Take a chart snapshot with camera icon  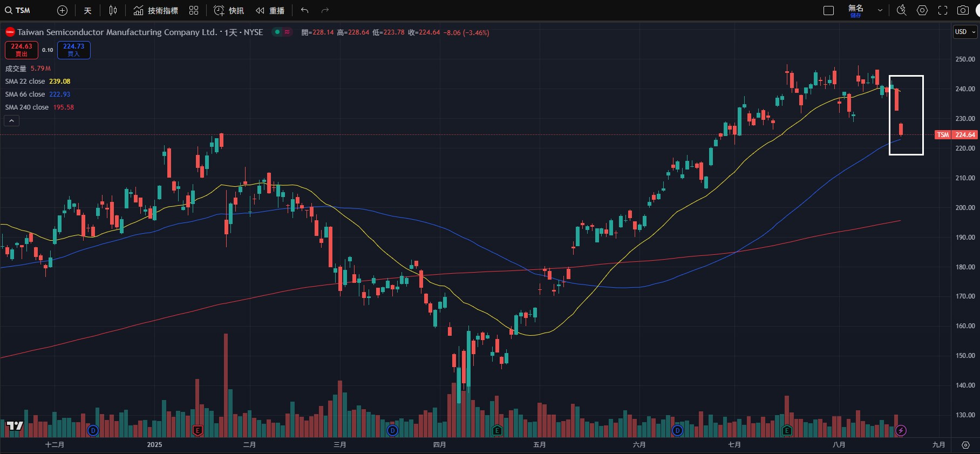click(963, 10)
